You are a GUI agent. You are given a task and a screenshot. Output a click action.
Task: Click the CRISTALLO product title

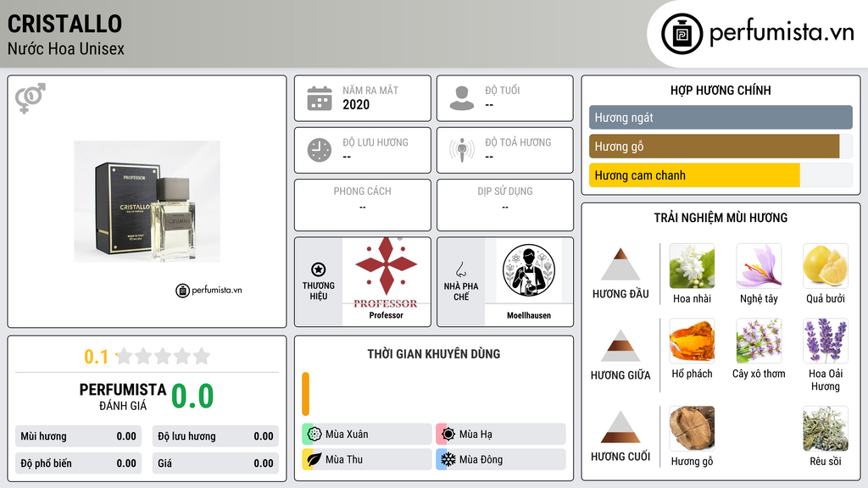click(x=64, y=24)
